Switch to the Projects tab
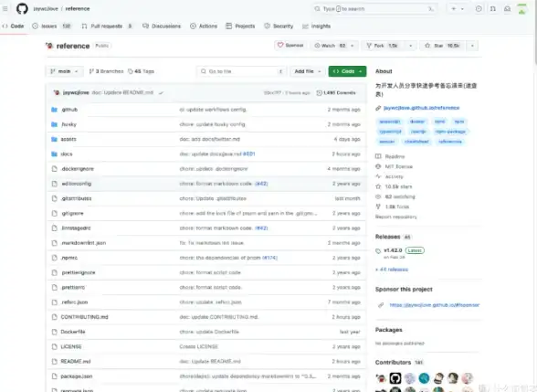537x392 pixels. tap(240, 26)
